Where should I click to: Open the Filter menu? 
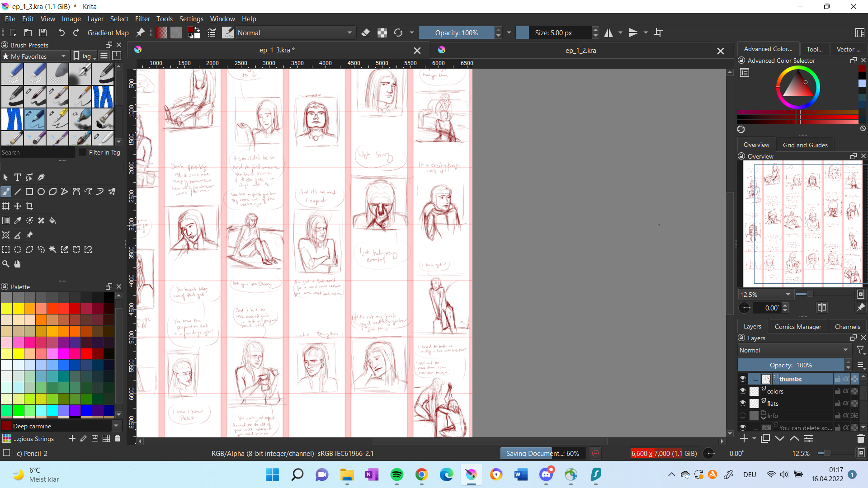pos(142,19)
